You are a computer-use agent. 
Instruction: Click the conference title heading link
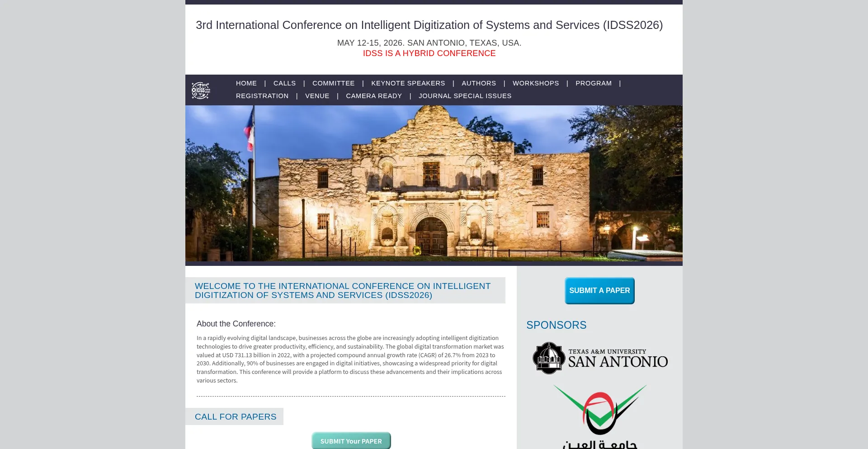click(x=429, y=25)
